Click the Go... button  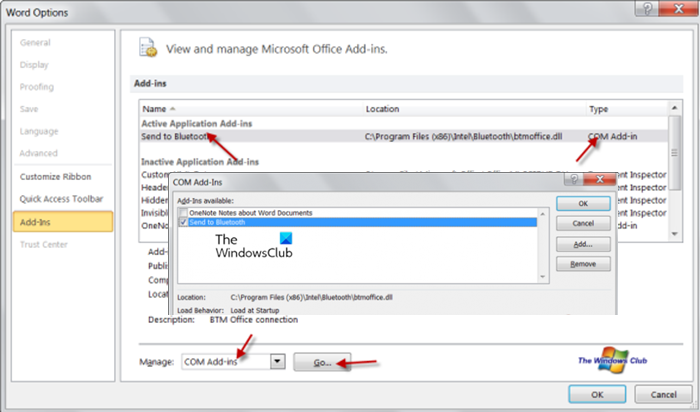(x=322, y=362)
